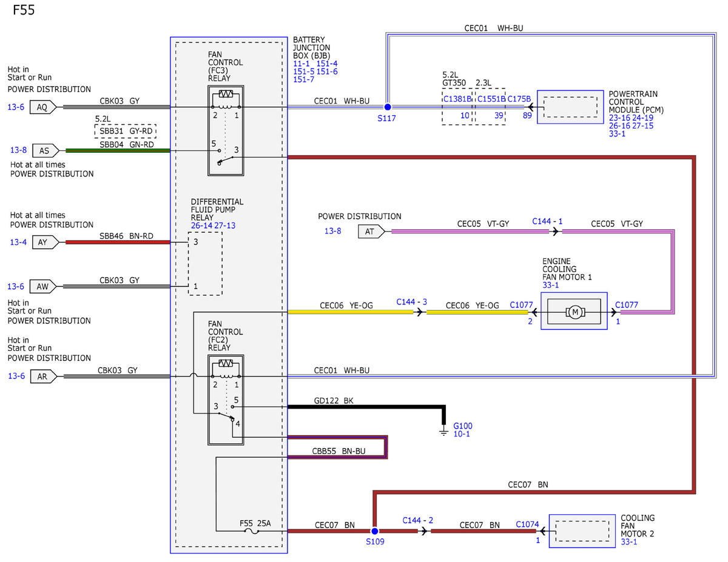The width and height of the screenshot is (728, 562).
Task: Open BJB page link 151-6
Action: tap(328, 72)
